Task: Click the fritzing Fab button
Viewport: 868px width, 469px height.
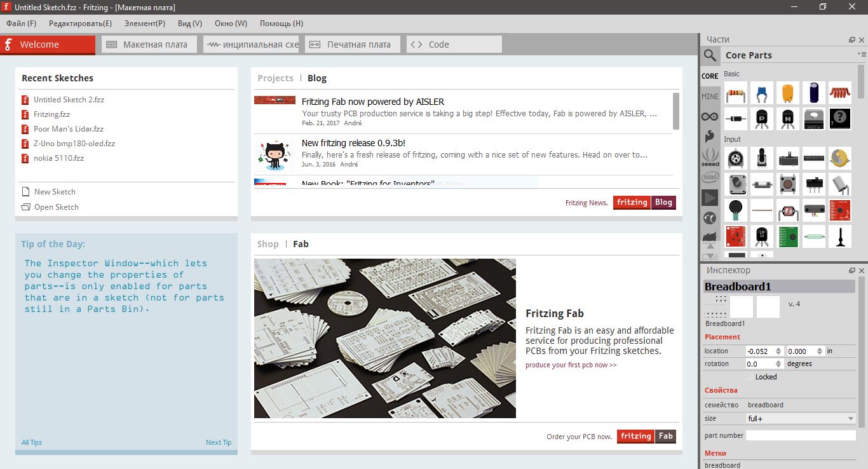Action: pos(646,437)
